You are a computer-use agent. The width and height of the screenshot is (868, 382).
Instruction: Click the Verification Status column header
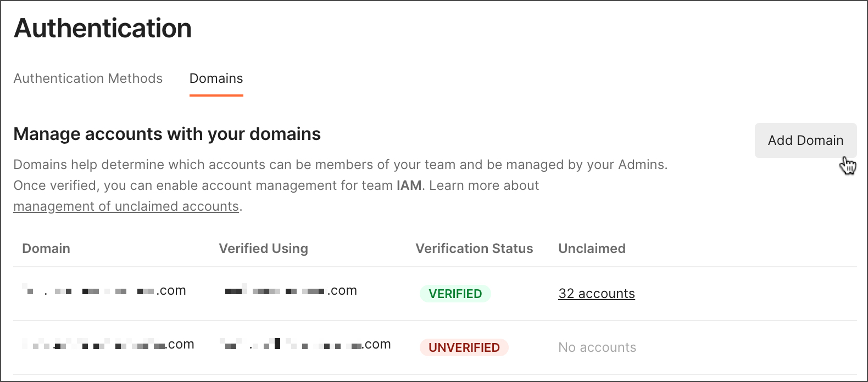point(474,248)
